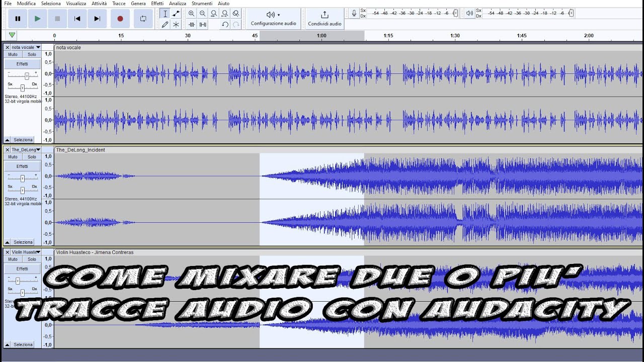Adjust the recording level slider

point(455,13)
